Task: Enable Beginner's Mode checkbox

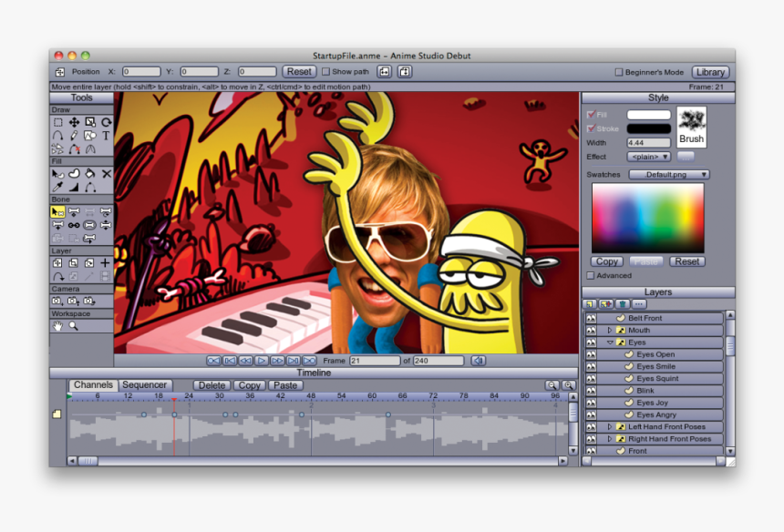Action: [618, 73]
